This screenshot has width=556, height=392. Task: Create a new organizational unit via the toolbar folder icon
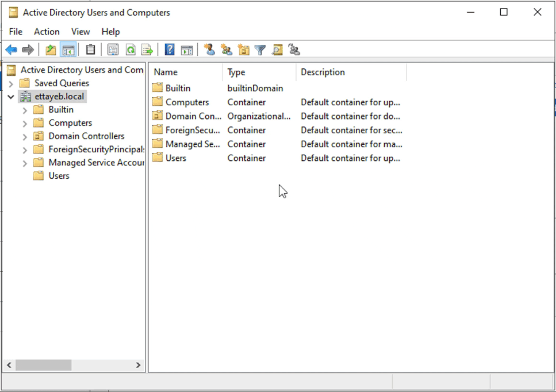pos(243,49)
